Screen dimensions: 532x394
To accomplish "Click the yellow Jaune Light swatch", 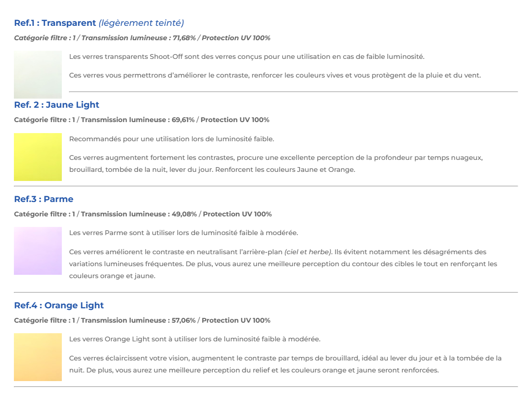I will click(x=38, y=157).
